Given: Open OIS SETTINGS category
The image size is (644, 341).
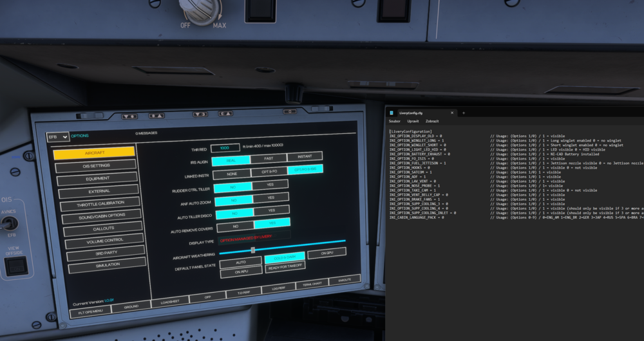Looking at the screenshot, I should click(95, 167).
